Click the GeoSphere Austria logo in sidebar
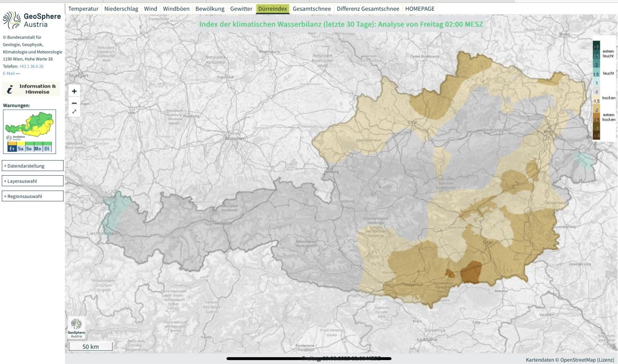 32,20
